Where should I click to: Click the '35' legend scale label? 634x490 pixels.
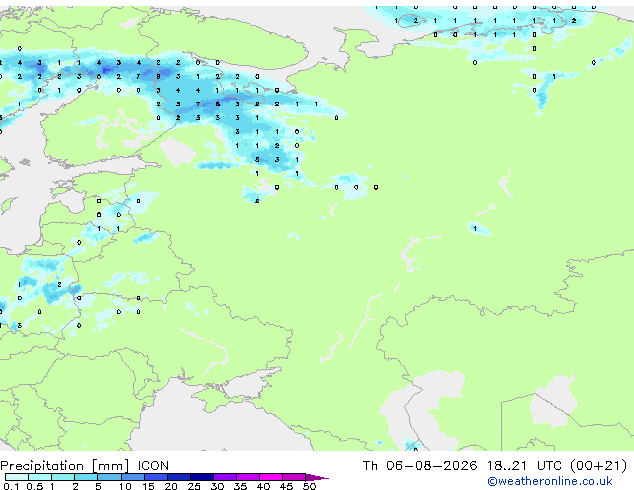tap(240, 486)
